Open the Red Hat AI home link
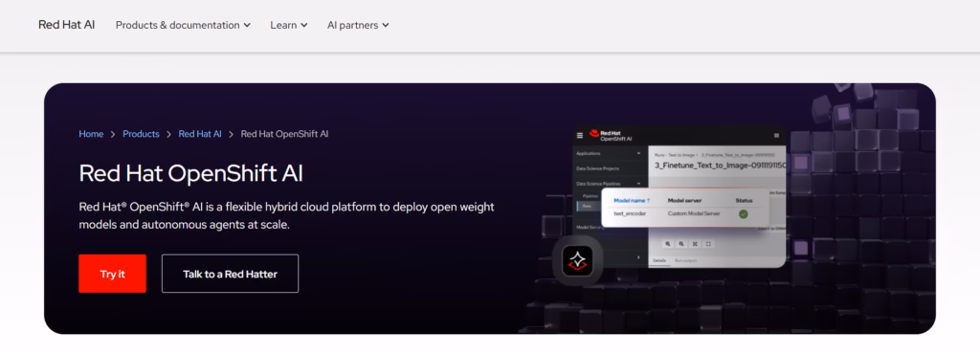The height and width of the screenshot is (354, 980). tap(66, 25)
